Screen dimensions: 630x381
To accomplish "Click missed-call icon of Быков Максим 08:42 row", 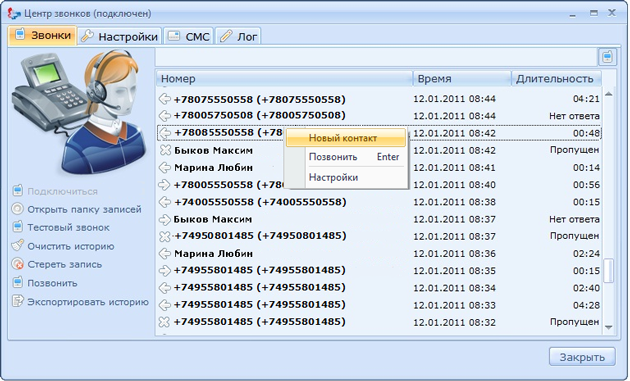I will 165,150.
